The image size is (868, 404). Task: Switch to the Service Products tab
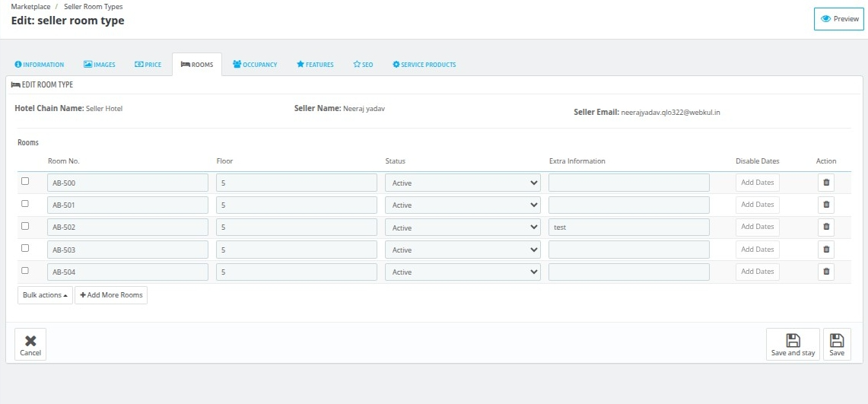tap(424, 65)
